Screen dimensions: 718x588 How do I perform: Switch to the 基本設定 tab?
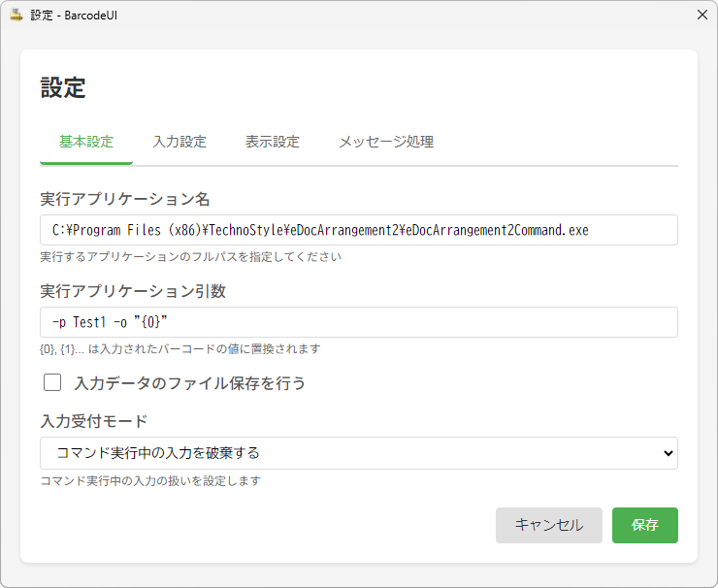click(x=86, y=142)
